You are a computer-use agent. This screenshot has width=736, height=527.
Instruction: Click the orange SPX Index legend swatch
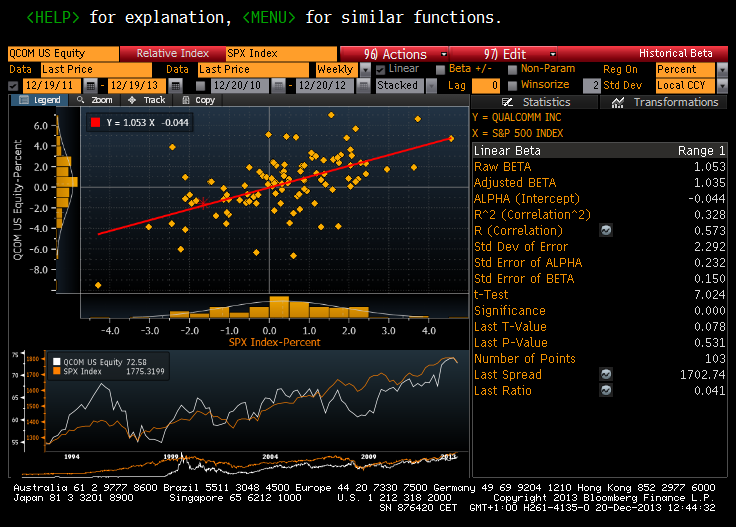57,371
